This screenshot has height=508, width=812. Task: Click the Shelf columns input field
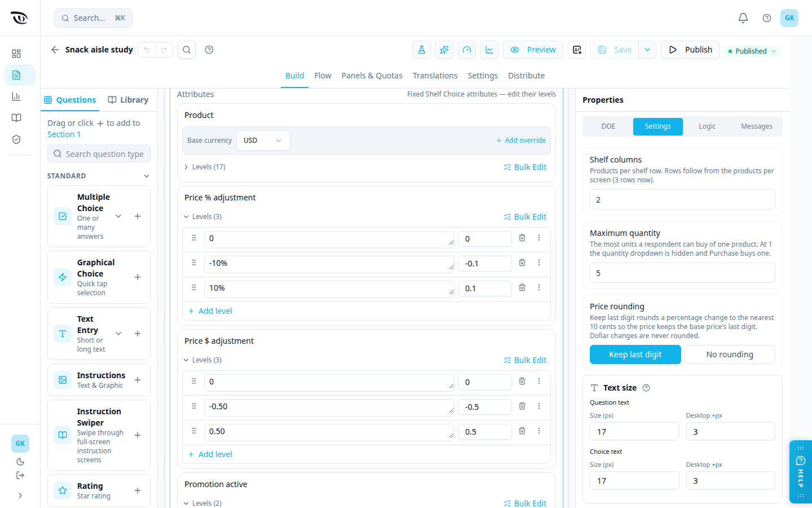tap(682, 199)
